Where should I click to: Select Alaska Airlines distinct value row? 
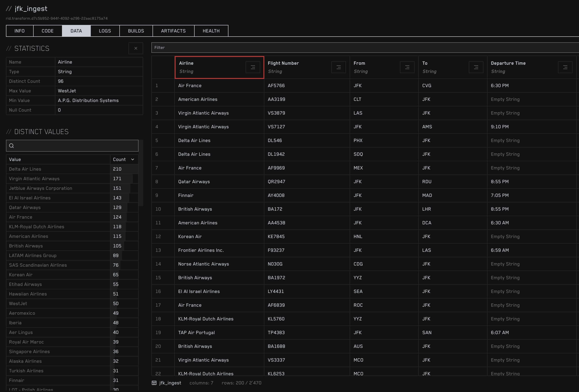click(72, 361)
